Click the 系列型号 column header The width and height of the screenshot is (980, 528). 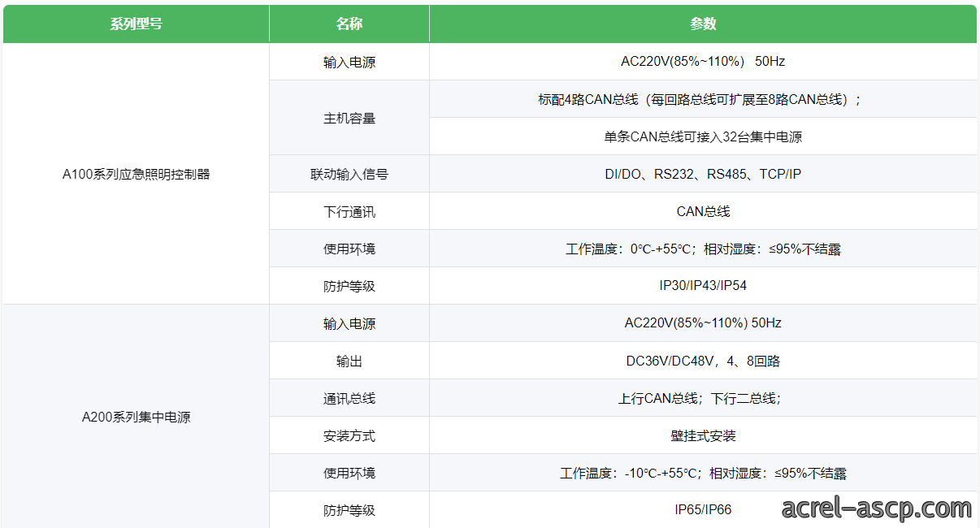click(x=136, y=24)
